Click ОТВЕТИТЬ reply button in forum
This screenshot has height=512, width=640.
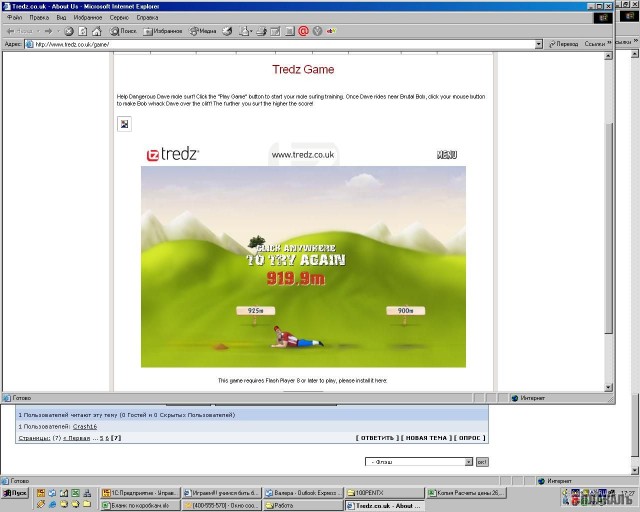pos(377,438)
